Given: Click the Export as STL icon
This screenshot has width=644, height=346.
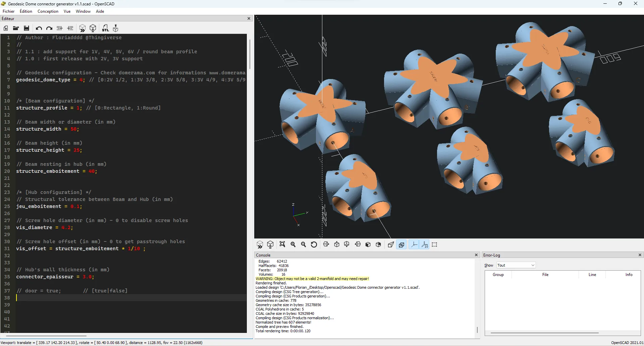Looking at the screenshot, I should (105, 28).
